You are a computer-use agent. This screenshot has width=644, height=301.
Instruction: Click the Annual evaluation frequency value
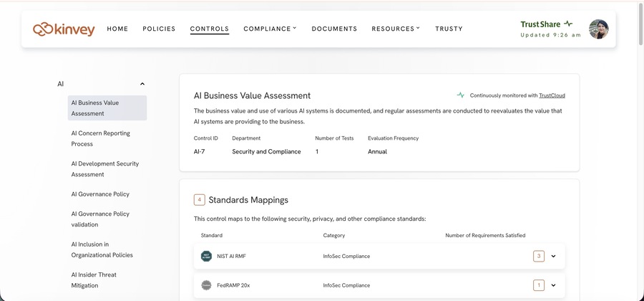click(x=377, y=152)
